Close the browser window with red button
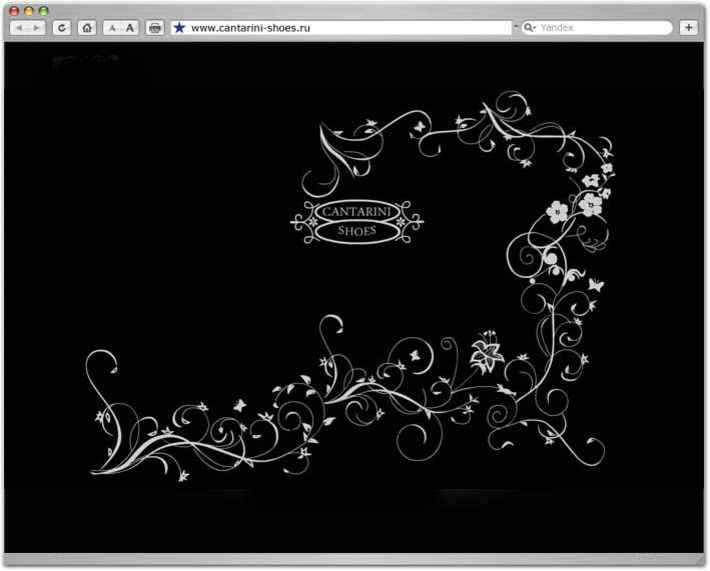Screen dimensions: 710x571 tap(14, 11)
